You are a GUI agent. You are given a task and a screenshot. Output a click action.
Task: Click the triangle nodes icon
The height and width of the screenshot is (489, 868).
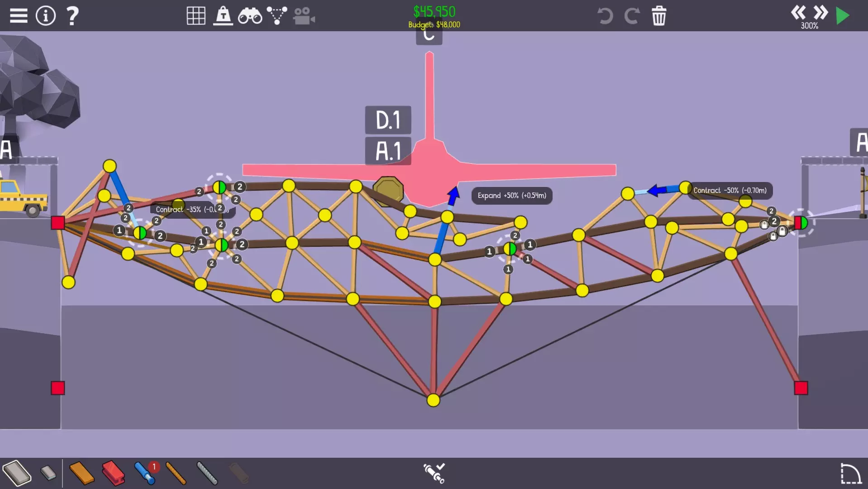277,16
